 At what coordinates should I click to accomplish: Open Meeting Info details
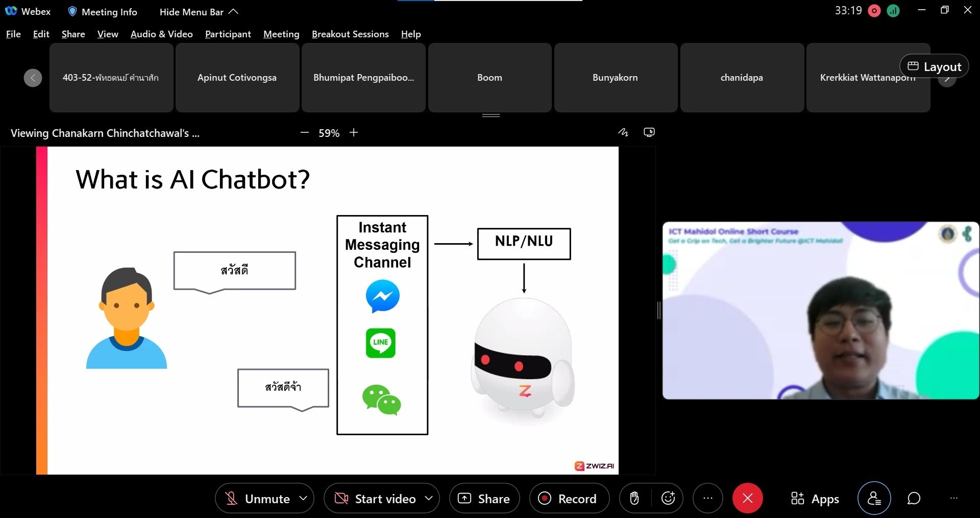(103, 12)
